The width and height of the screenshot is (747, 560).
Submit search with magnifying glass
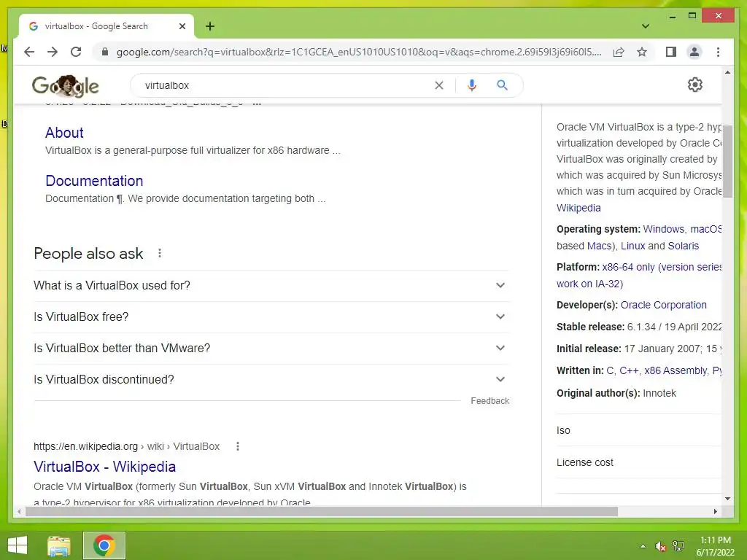click(x=502, y=85)
